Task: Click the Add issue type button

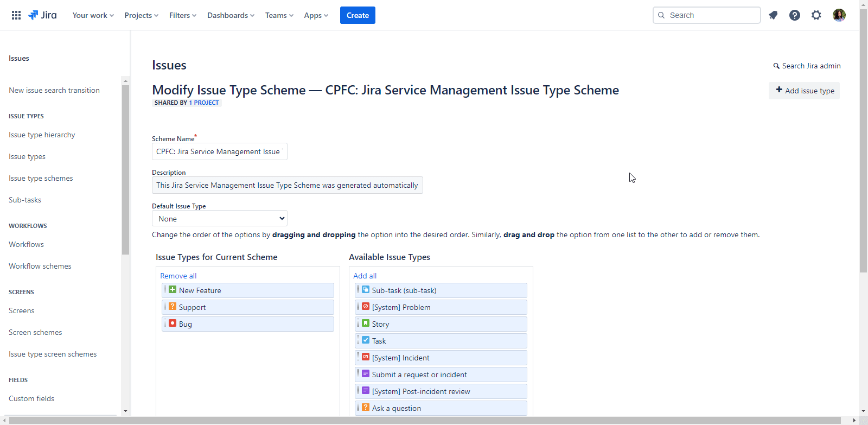Action: (x=805, y=91)
